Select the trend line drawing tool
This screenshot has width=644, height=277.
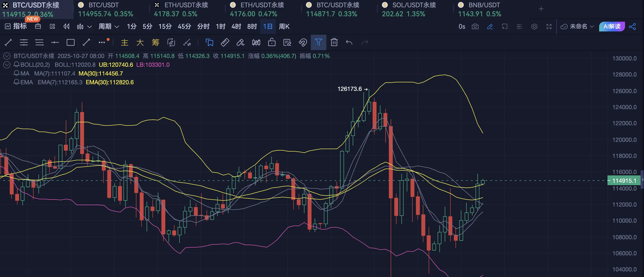pos(8,42)
